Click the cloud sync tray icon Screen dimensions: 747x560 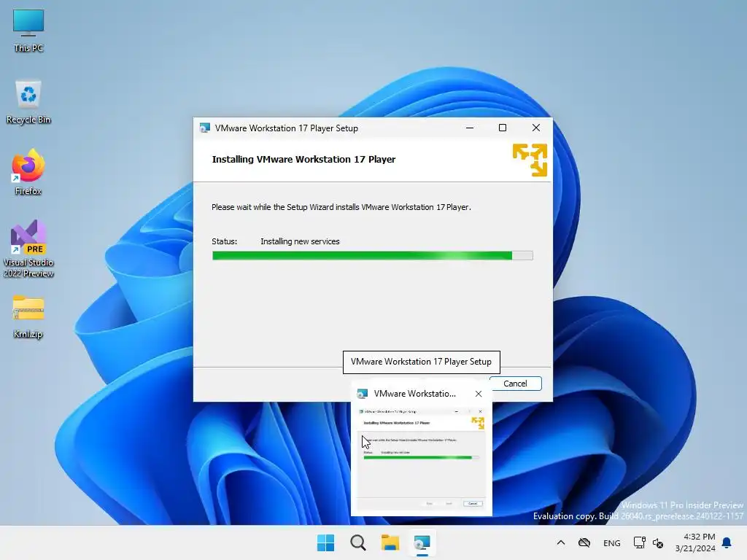(x=584, y=542)
